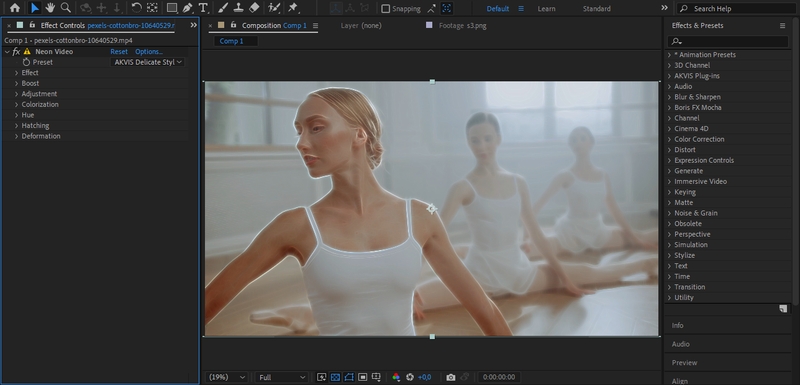Image resolution: width=800 pixels, height=385 pixels.
Task: Select the Pan Behind anchor point tool
Action: pos(152,8)
